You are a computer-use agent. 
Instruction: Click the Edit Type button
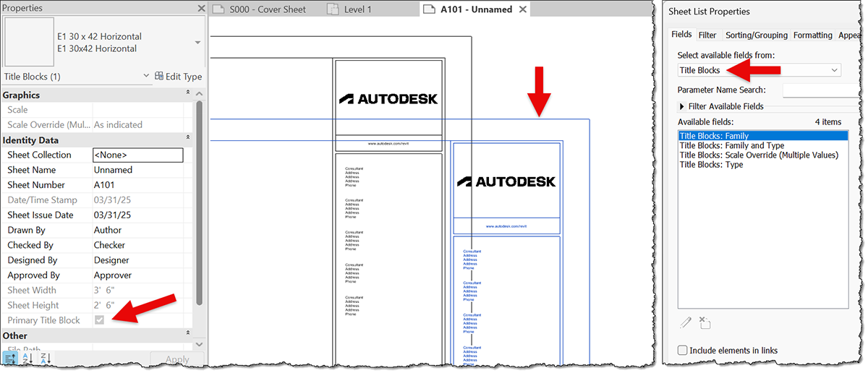pyautogui.click(x=179, y=77)
